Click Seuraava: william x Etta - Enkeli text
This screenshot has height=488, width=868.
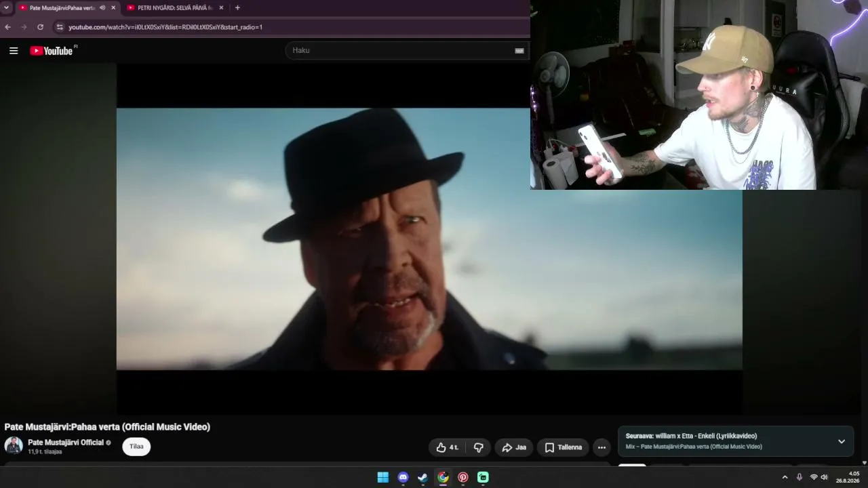pyautogui.click(x=691, y=436)
